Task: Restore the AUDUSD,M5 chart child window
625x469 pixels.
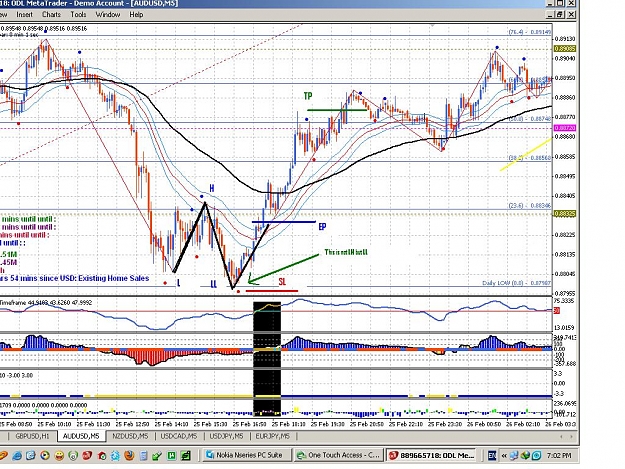Action: click(x=560, y=14)
